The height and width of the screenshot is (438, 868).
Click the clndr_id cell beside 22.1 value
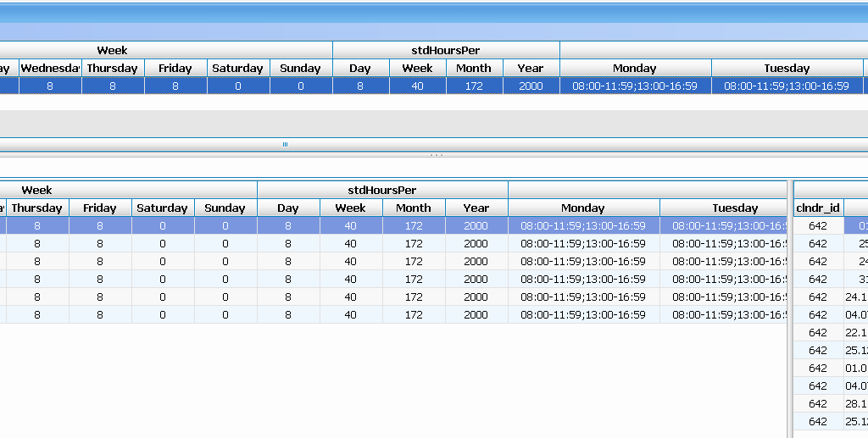coord(818,332)
